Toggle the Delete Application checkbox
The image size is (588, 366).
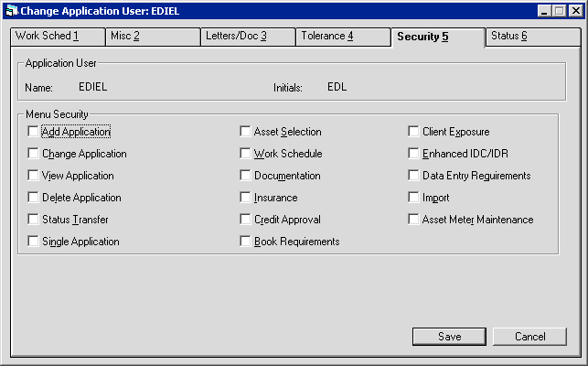point(33,198)
